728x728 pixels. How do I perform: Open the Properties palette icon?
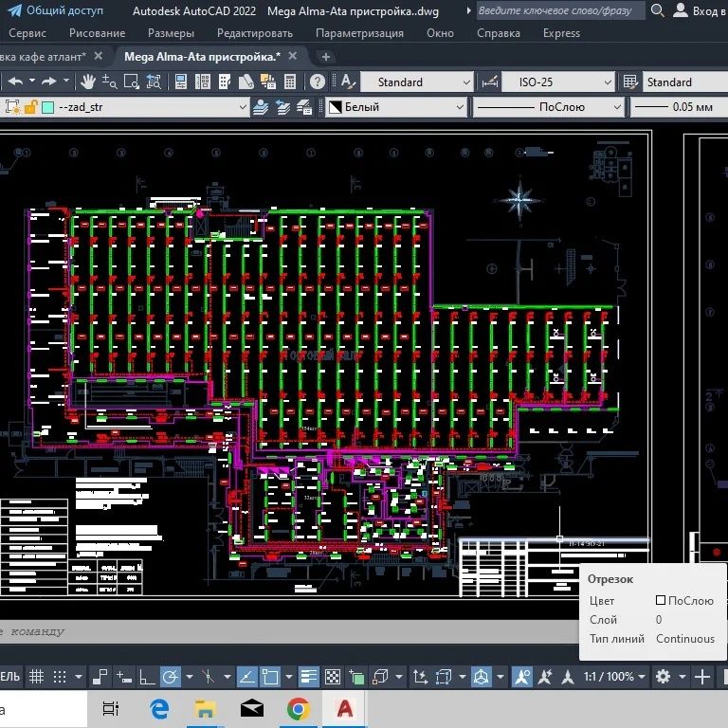(x=181, y=82)
